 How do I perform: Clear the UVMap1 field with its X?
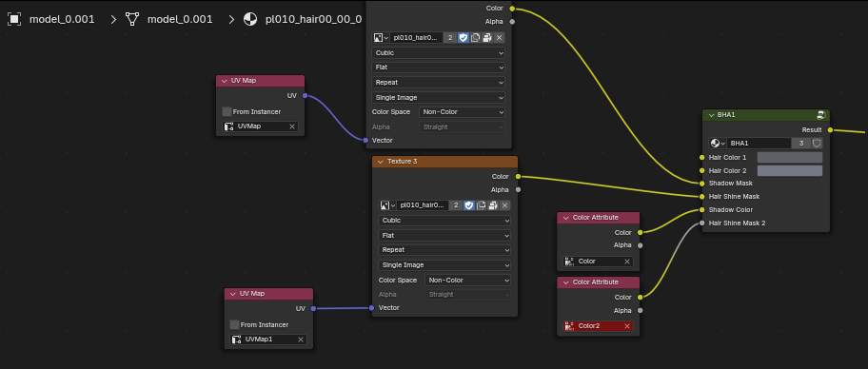(301, 340)
